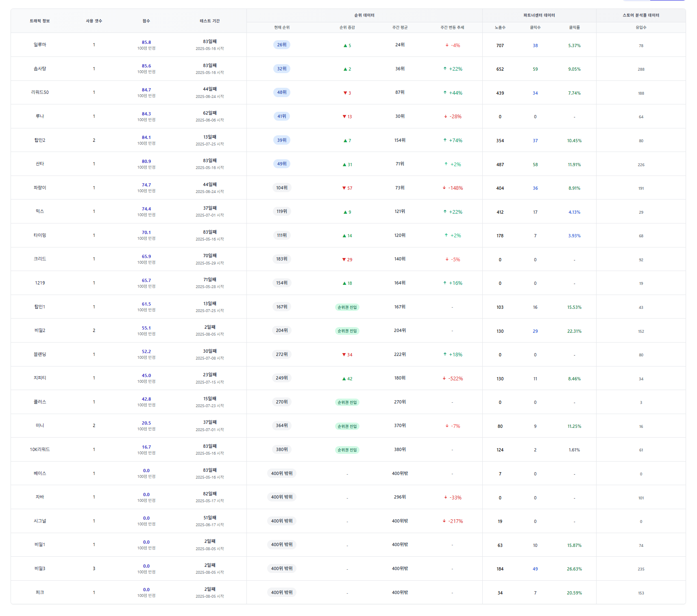Select the 자바 traffic name cell
The height and width of the screenshot is (616, 697).
point(40,497)
